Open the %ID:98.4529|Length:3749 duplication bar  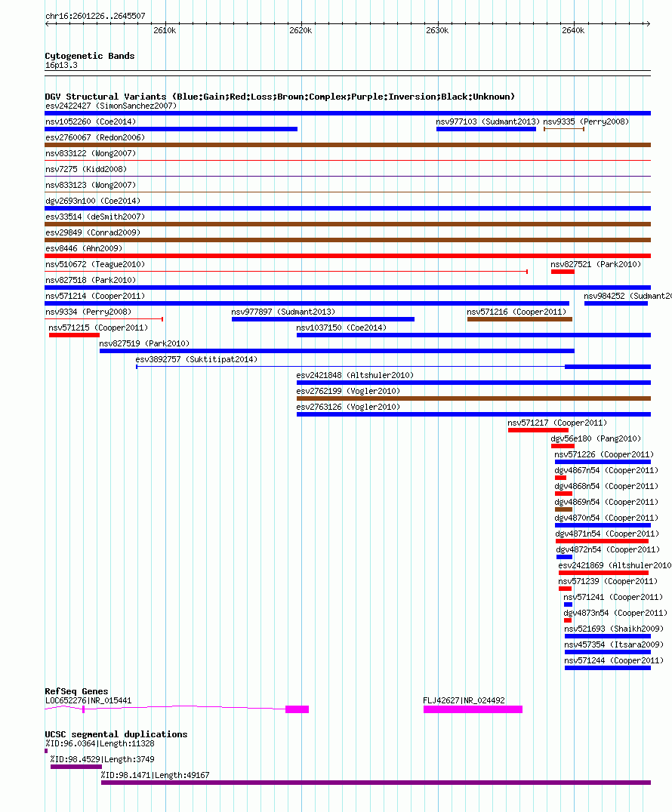[x=76, y=767]
